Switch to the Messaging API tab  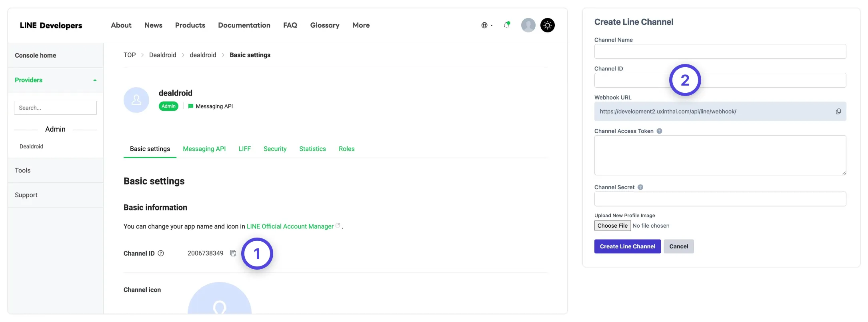(204, 149)
